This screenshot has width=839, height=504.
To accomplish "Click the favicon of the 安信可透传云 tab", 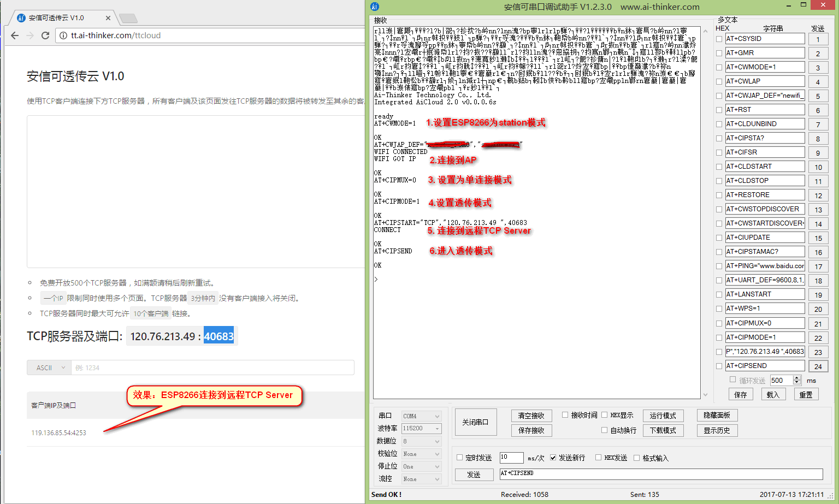I will pos(21,18).
